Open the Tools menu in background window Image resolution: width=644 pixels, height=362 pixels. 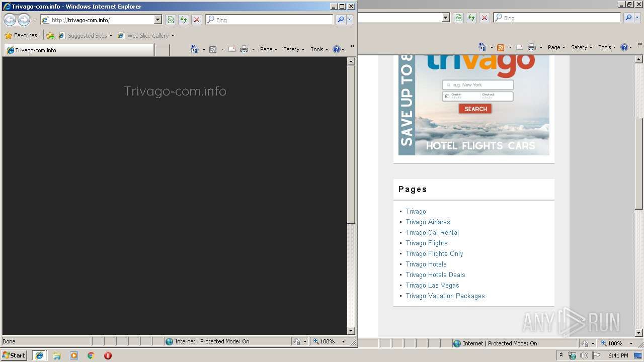point(607,47)
